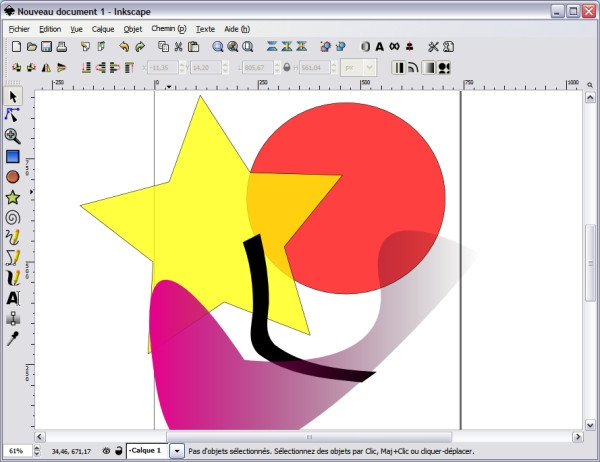Image resolution: width=600 pixels, height=462 pixels.
Task: Select the Node editing tool
Action: [12, 115]
